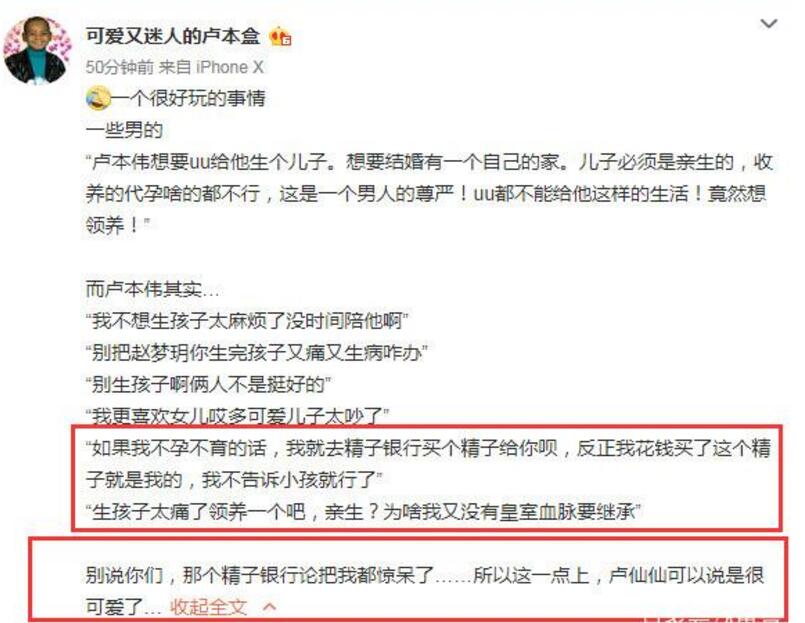Click the quote 生孩子太痛了领养一个吧

pos(364,512)
